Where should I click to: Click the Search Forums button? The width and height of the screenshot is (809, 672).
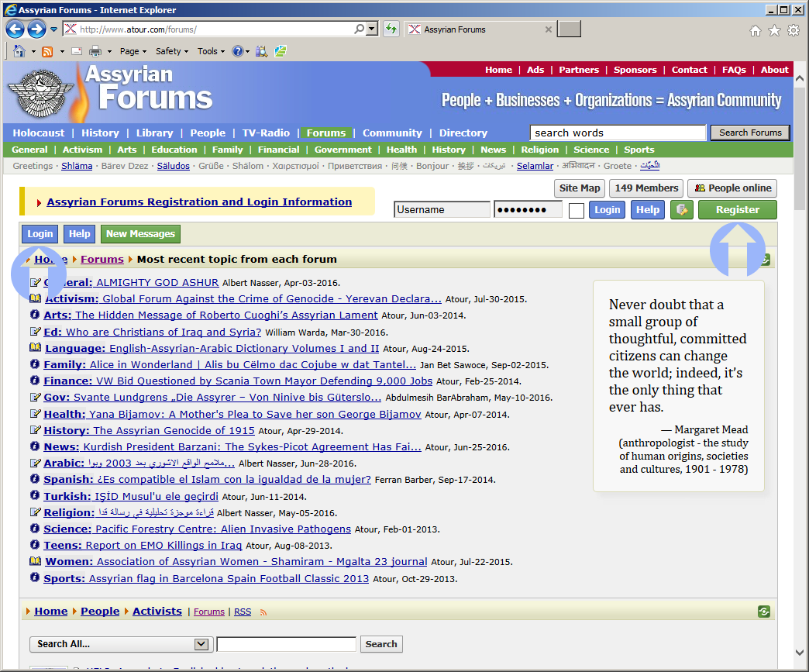[x=750, y=133]
